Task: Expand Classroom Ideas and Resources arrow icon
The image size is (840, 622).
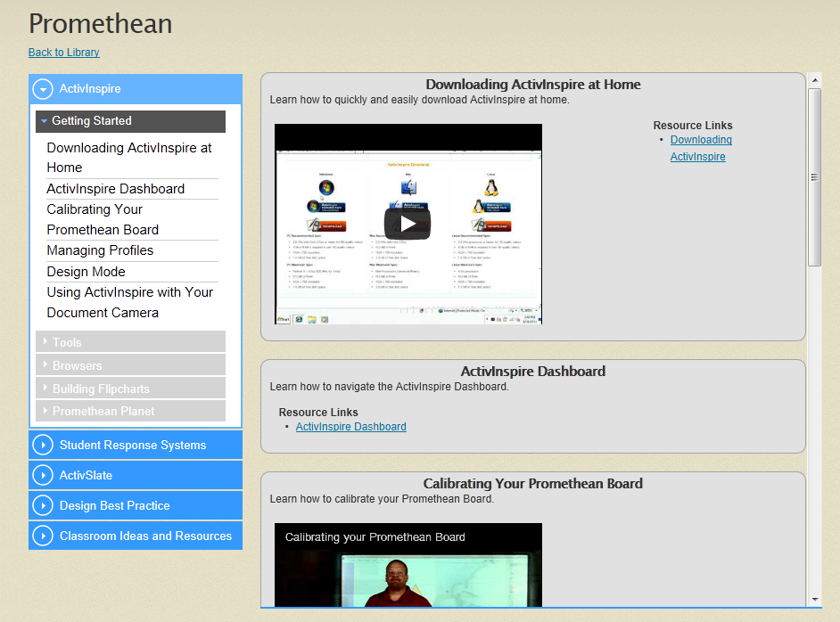Action: pos(43,536)
